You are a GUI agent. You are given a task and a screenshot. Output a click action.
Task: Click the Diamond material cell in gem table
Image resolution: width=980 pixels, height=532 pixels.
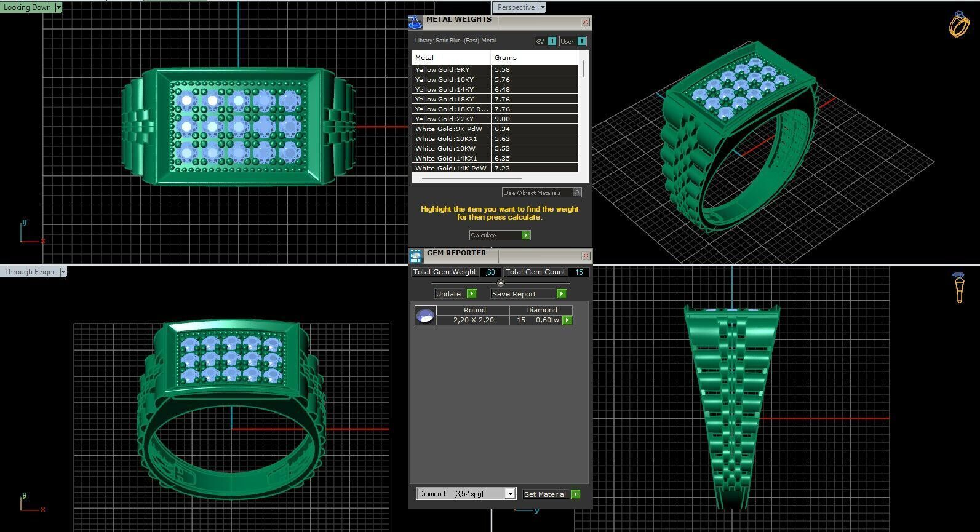pyautogui.click(x=541, y=310)
